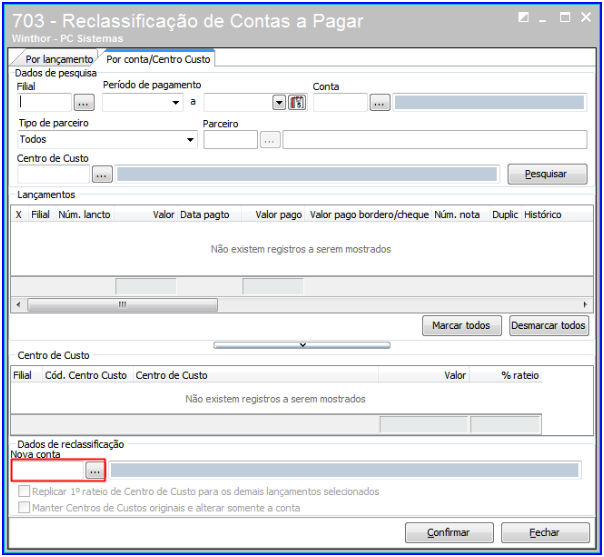Click the Valor pago bordero/cheque column header
Screen dimensions: 604x557
[369, 215]
